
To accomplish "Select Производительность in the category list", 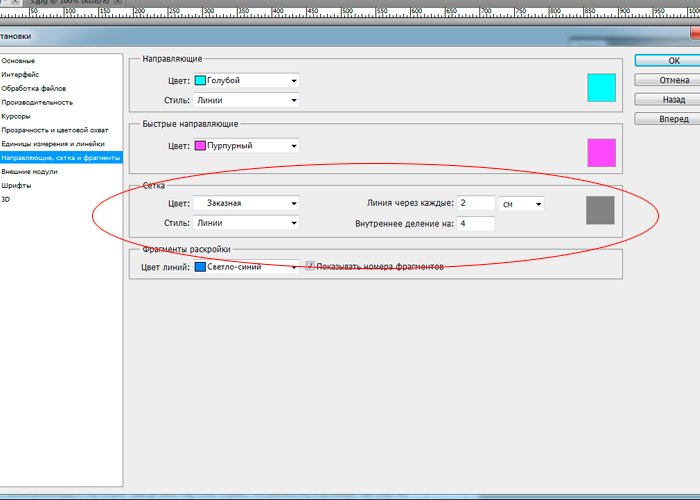I will point(37,102).
